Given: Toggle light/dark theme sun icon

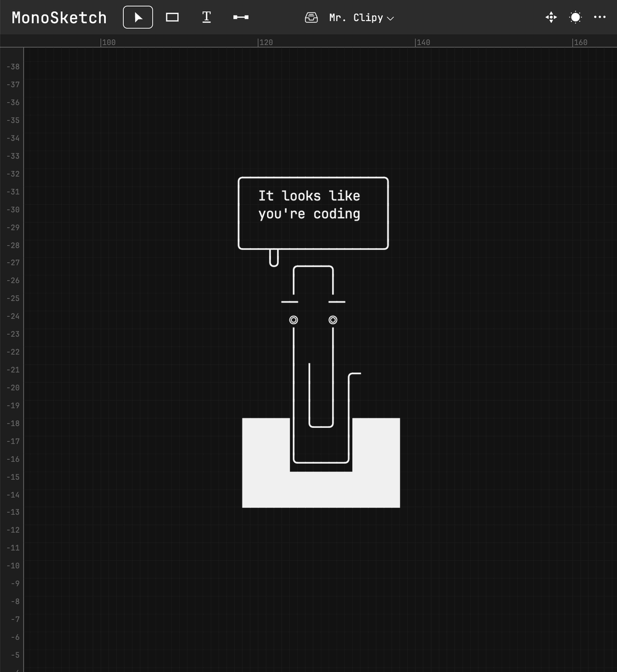Looking at the screenshot, I should [576, 17].
